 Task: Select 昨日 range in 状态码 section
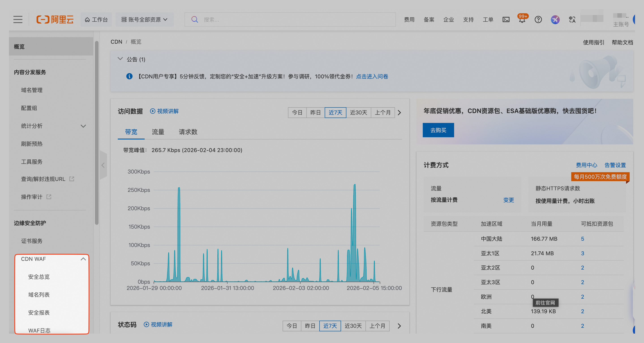coord(310,326)
